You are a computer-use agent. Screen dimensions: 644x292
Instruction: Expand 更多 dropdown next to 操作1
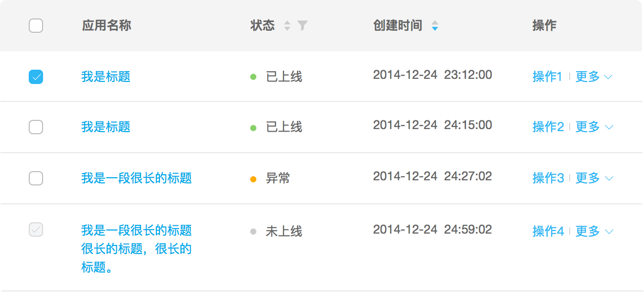click(594, 77)
